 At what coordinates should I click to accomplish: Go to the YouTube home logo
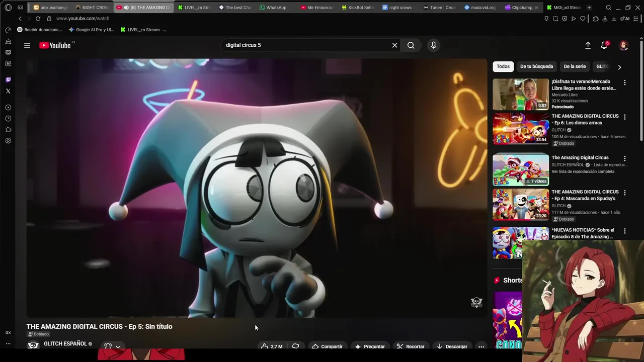pos(55,45)
